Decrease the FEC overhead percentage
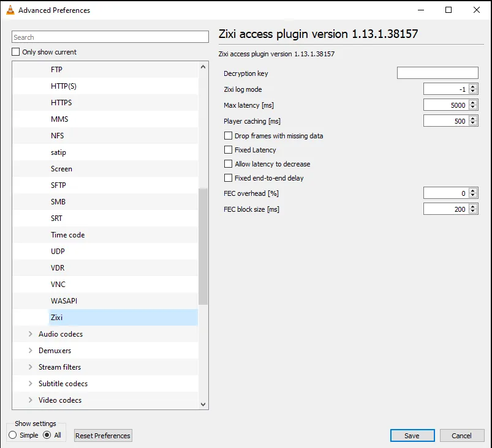Screen dimensions: 492x448 coord(473,196)
